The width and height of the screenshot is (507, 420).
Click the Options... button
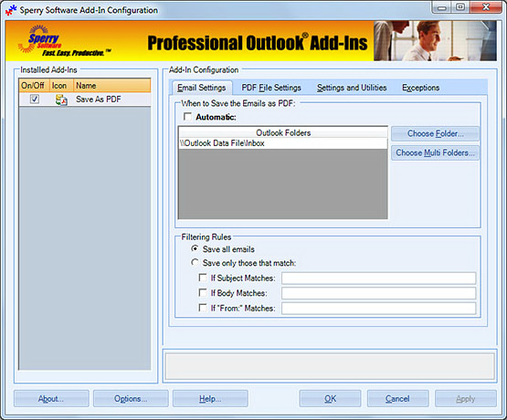131,399
